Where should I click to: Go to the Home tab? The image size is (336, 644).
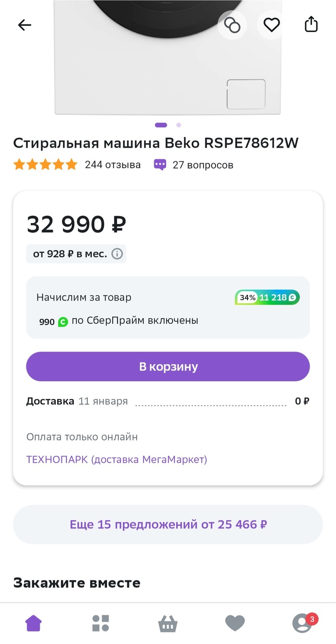click(34, 623)
